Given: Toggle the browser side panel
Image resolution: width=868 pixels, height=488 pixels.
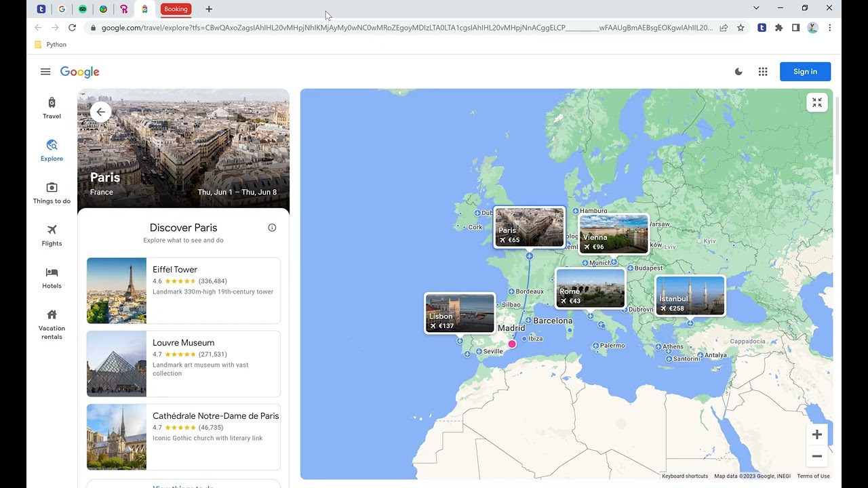Looking at the screenshot, I should pos(795,28).
